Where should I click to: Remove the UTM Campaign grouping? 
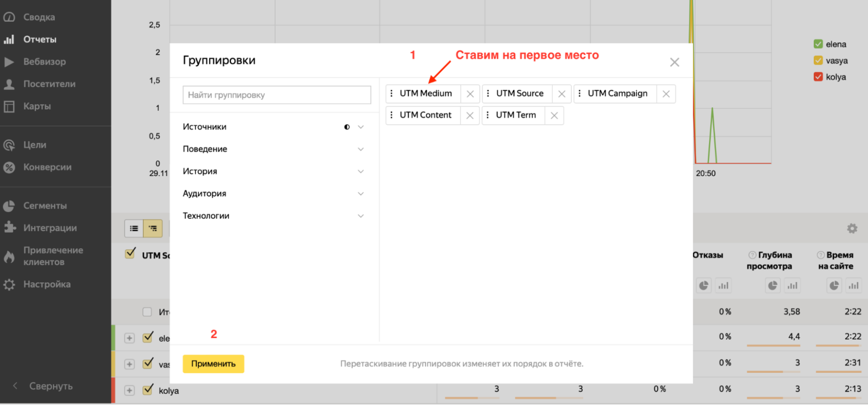[x=666, y=94]
